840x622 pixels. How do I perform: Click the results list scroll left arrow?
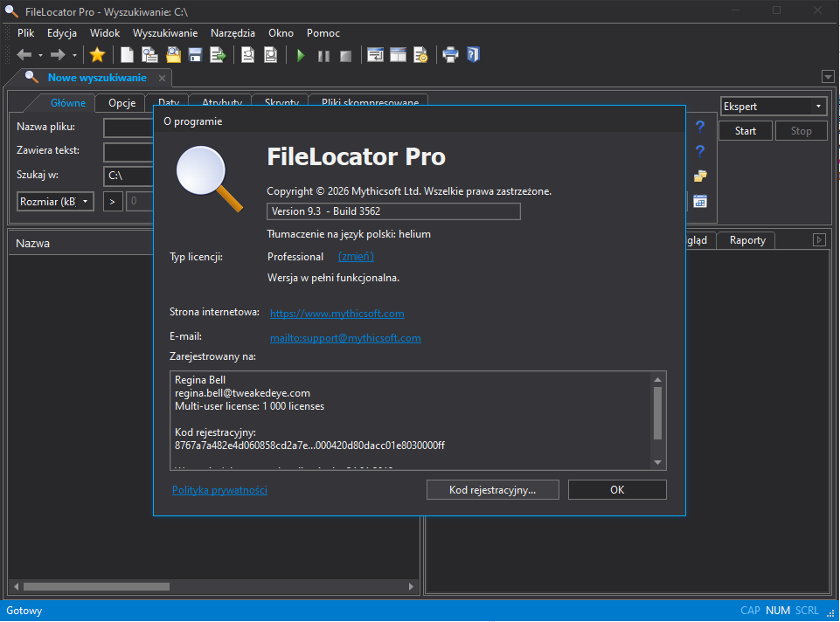point(16,587)
